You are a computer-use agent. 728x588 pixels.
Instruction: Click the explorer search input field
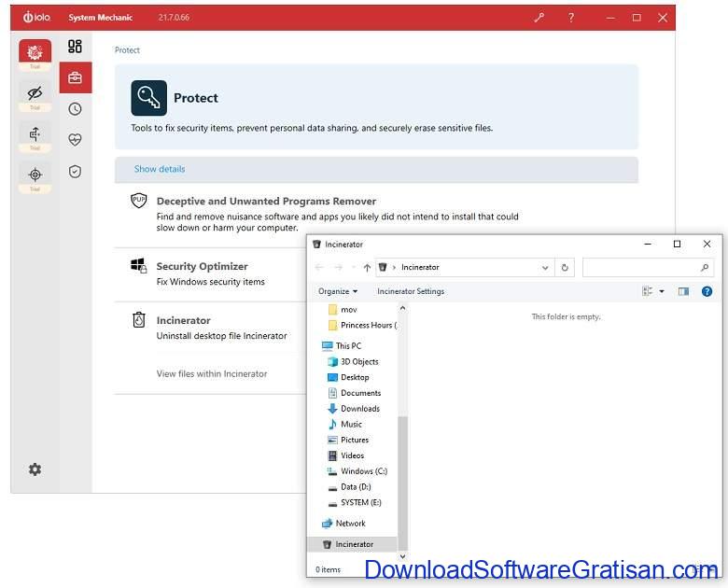[x=648, y=268]
